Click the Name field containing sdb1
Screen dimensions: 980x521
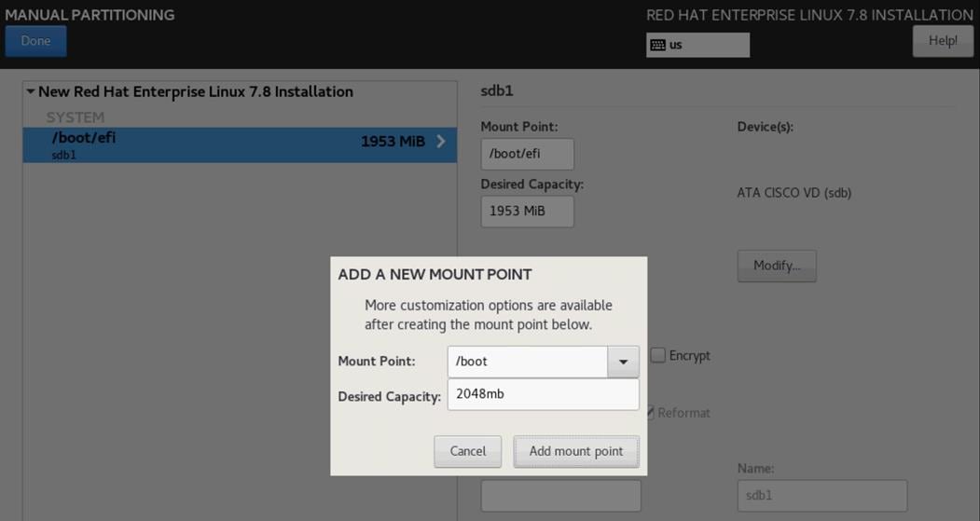[821, 496]
